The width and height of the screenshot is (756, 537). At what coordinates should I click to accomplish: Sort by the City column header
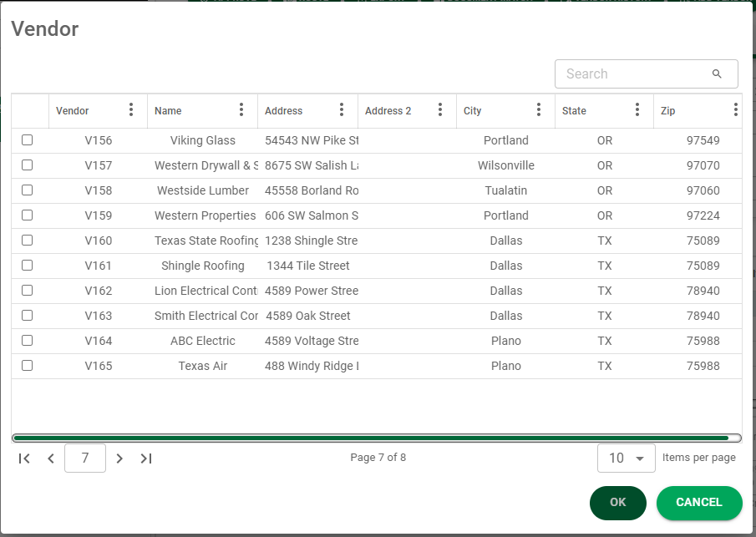click(x=473, y=111)
